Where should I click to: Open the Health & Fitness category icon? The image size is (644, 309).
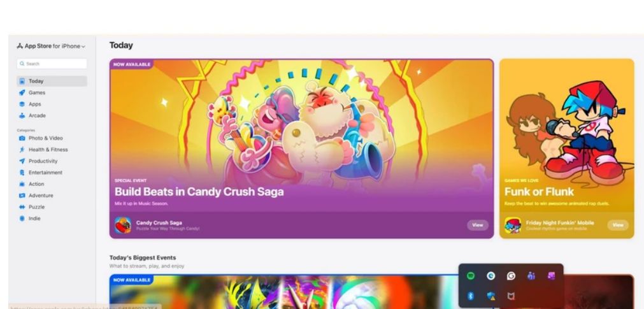22,150
